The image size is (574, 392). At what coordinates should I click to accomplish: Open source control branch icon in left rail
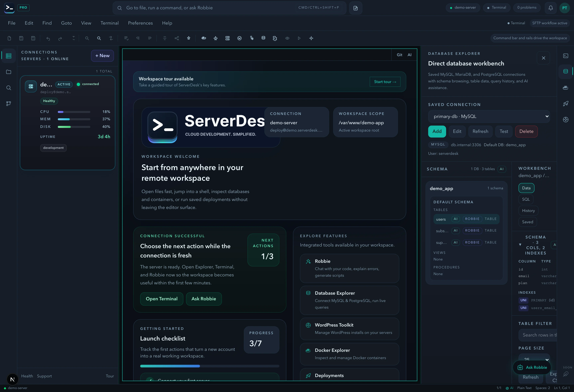point(9,103)
